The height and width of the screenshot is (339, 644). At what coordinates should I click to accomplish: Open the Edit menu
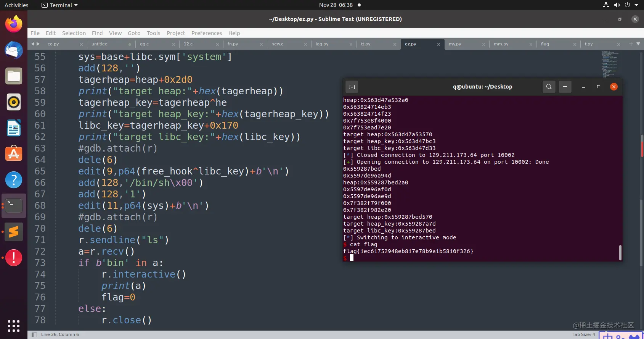[51, 33]
